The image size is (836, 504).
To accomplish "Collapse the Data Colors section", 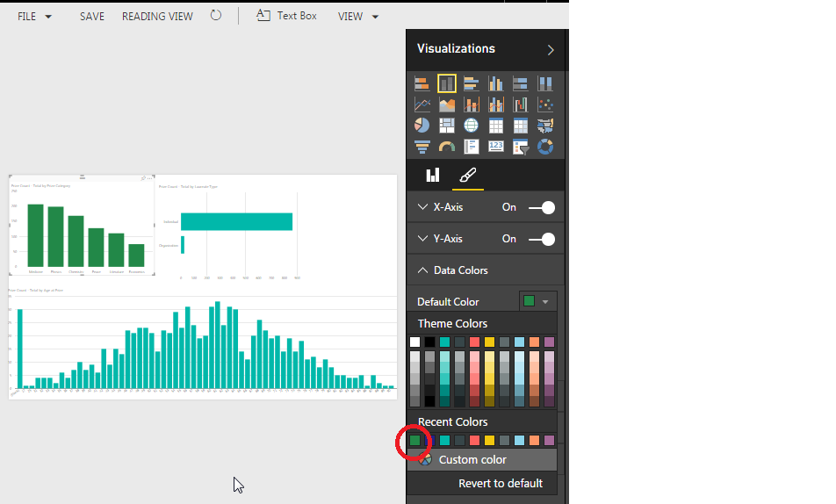I will pyautogui.click(x=422, y=270).
